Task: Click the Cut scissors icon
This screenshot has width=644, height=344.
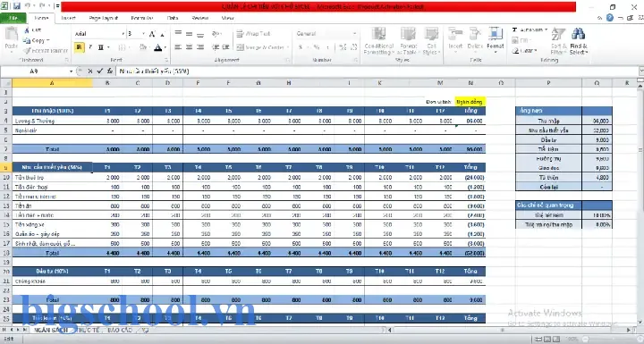Action: point(27,30)
